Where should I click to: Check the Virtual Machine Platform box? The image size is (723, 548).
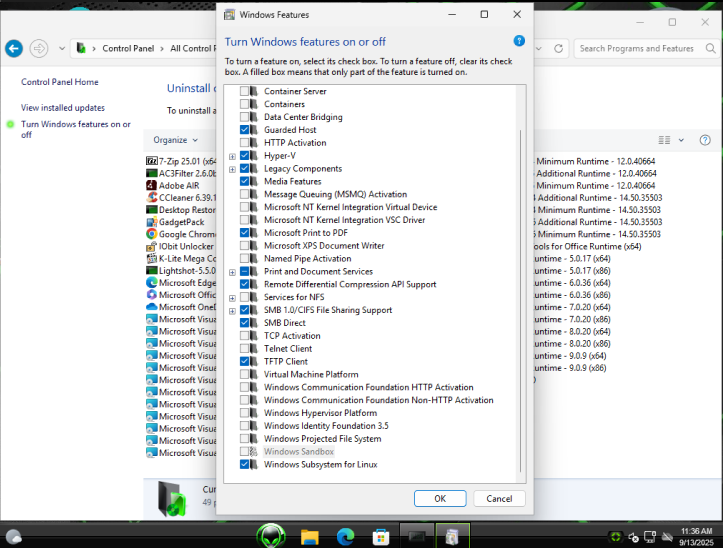tap(244, 375)
